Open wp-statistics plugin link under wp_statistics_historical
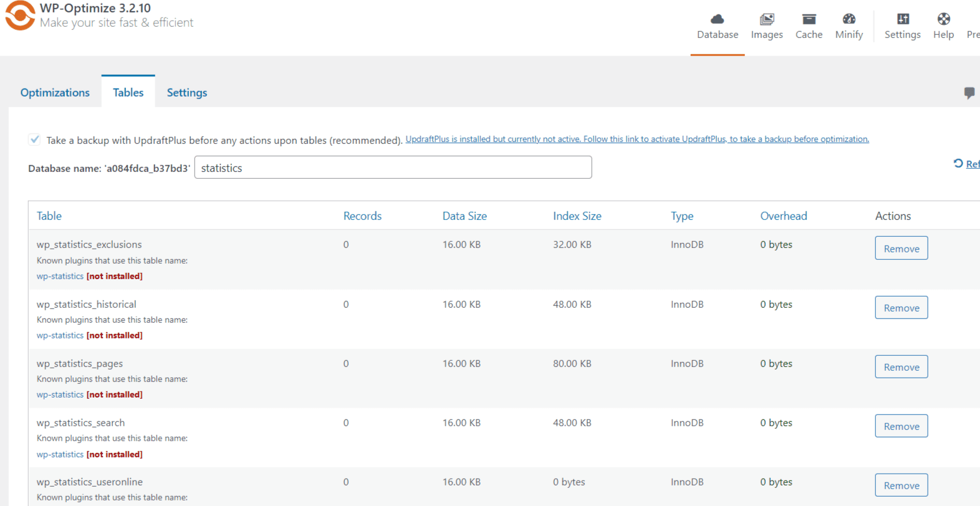This screenshot has height=506, width=980. point(60,335)
